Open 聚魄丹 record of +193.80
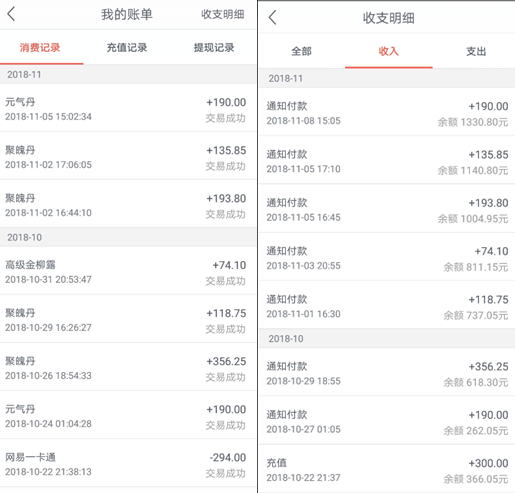This screenshot has height=493, width=515. (x=128, y=204)
